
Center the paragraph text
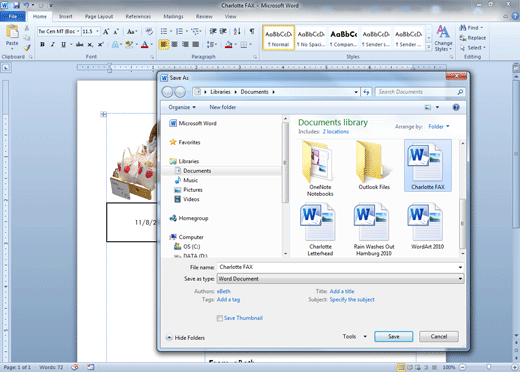[x=174, y=44]
